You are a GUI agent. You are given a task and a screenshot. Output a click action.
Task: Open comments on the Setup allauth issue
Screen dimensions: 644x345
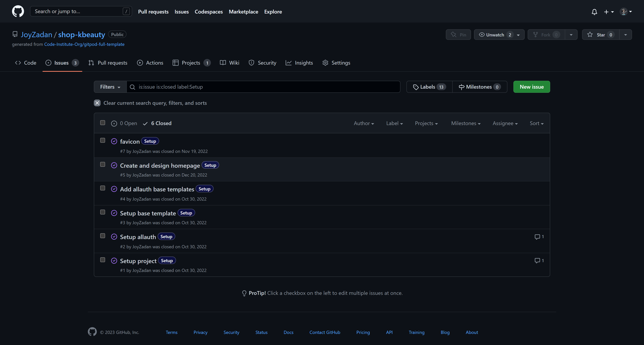click(x=539, y=237)
